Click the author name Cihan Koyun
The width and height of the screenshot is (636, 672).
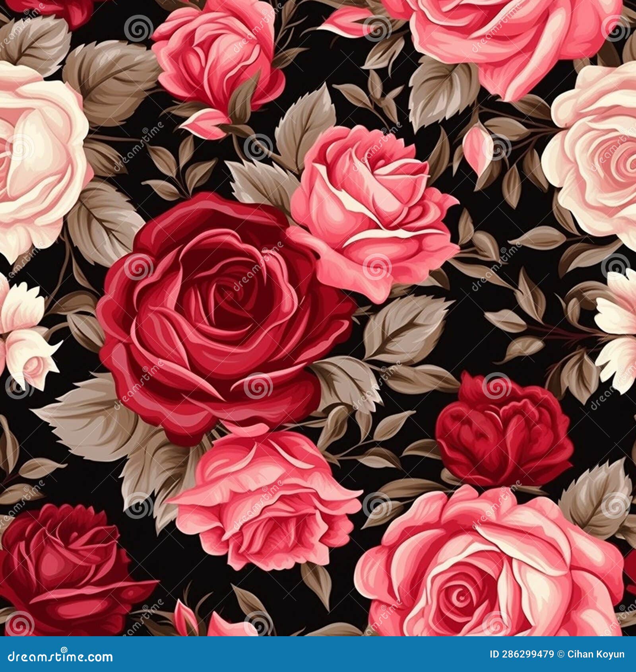pyautogui.click(x=592, y=658)
